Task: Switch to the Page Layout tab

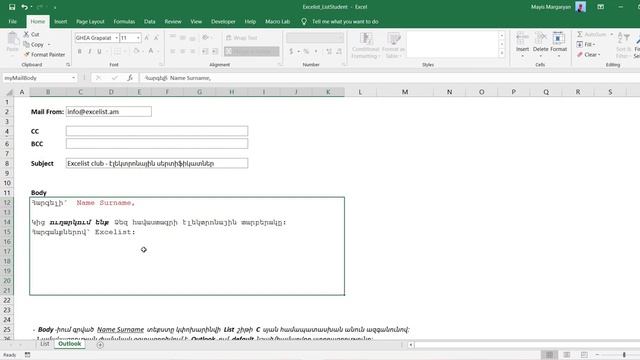Action: coord(90,22)
